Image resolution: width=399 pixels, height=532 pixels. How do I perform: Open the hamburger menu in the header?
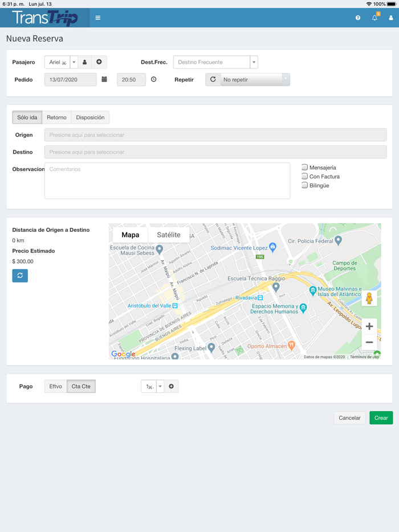tap(98, 18)
